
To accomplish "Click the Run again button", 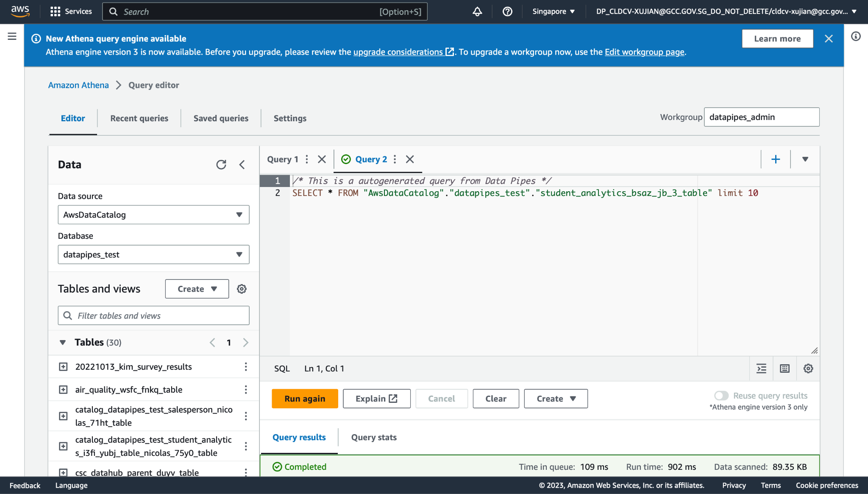I will [305, 399].
